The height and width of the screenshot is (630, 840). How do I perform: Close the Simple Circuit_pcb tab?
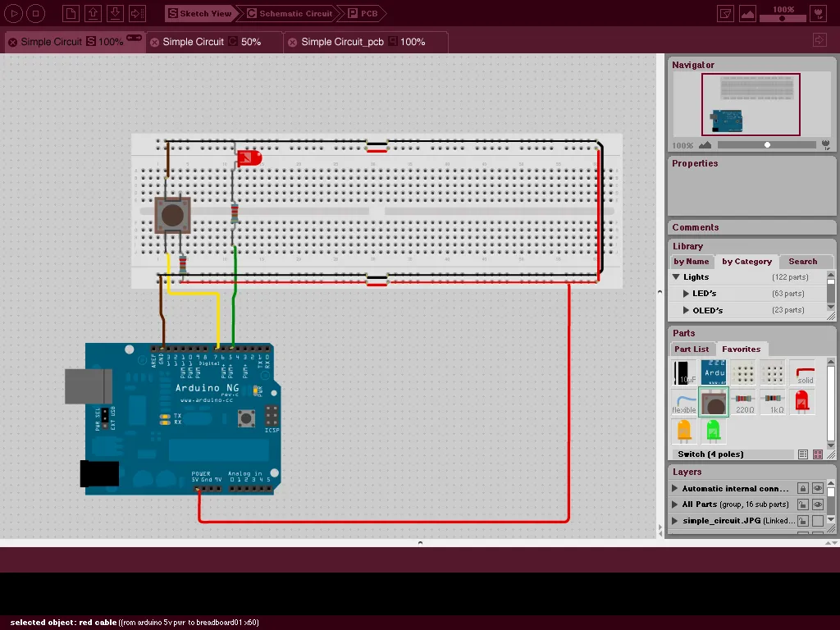point(293,43)
